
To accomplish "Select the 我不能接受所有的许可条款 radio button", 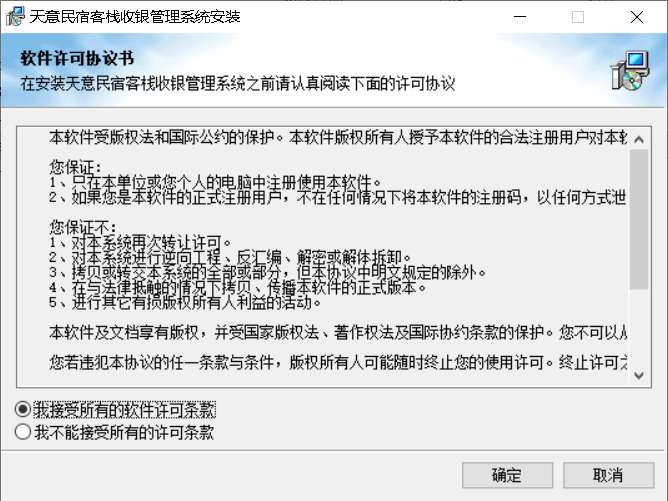I will tap(23, 432).
